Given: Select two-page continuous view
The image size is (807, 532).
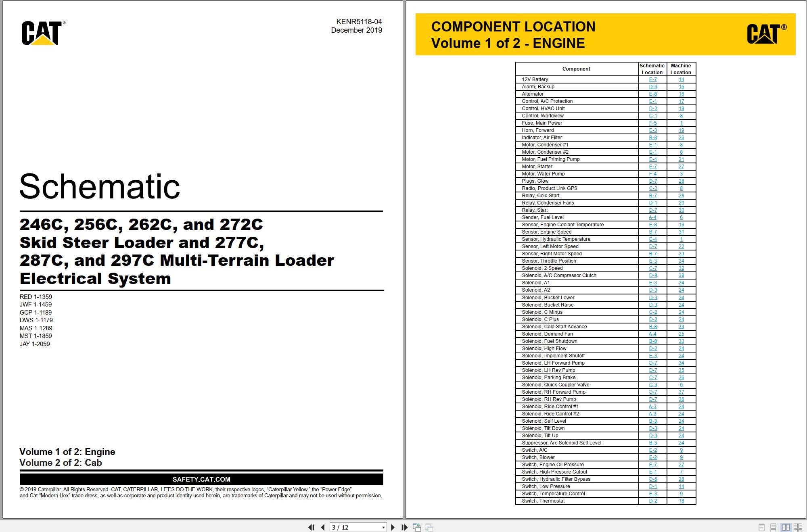Looking at the screenshot, I should 798,527.
